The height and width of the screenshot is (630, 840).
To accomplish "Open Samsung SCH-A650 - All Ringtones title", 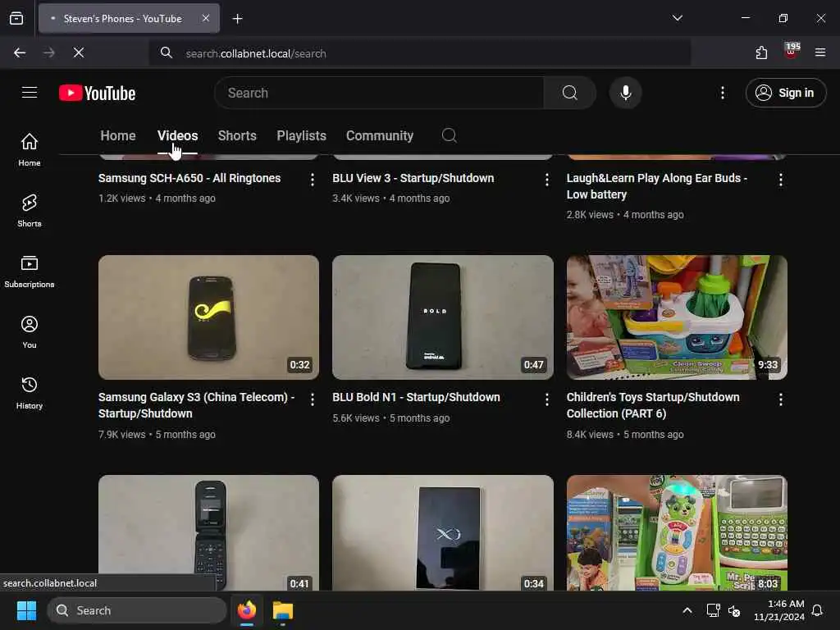I will (189, 178).
